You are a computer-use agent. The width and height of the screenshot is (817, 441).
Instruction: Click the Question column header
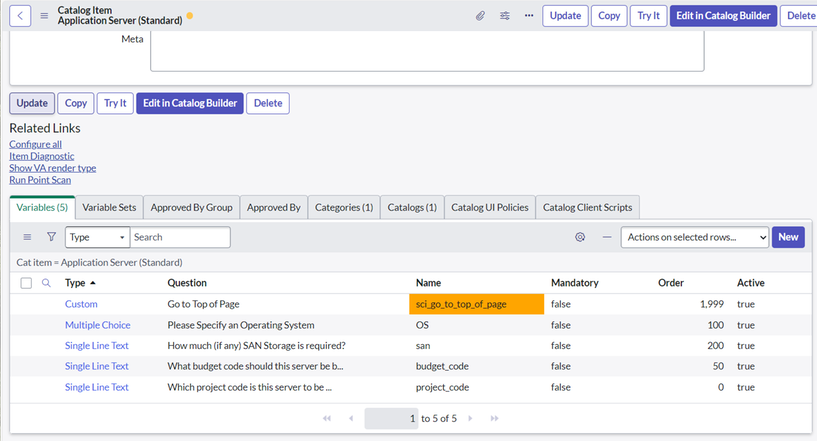coord(187,283)
